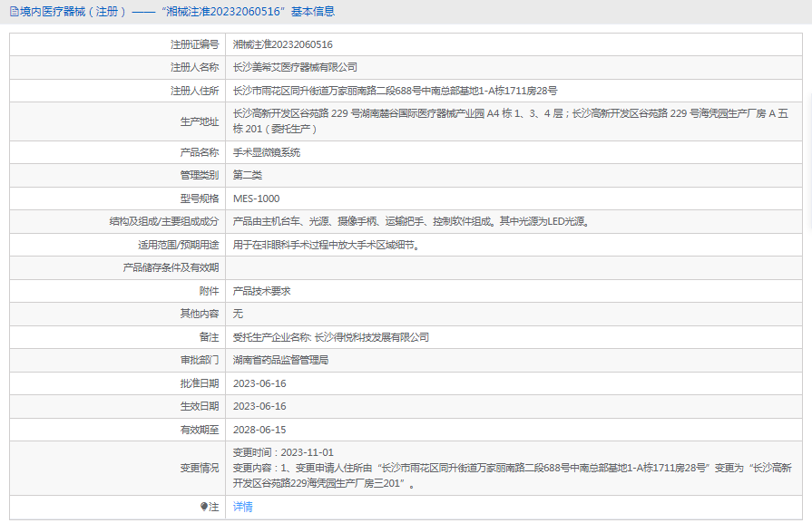Click the expiry date 2028-06-15
The height and width of the screenshot is (523, 812).
point(259,430)
